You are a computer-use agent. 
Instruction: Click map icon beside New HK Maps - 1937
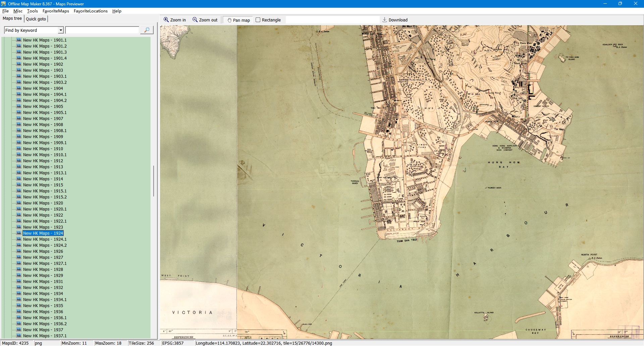click(x=19, y=330)
